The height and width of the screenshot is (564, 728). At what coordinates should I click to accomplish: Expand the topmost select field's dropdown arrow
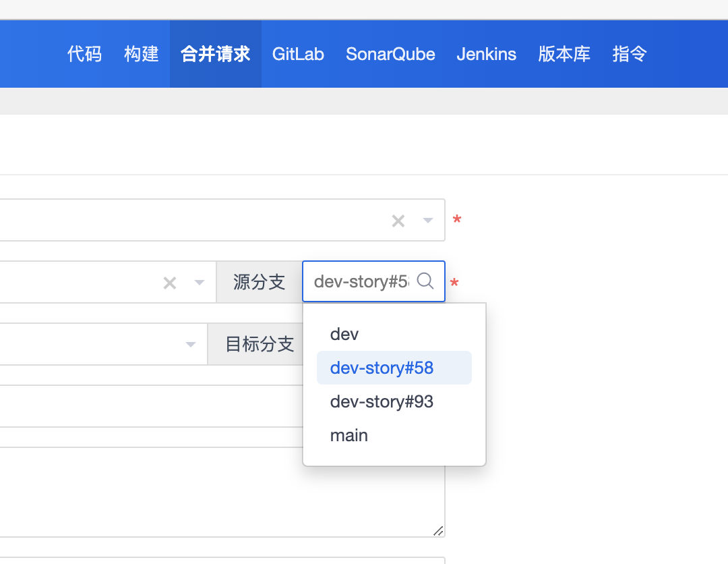428,221
